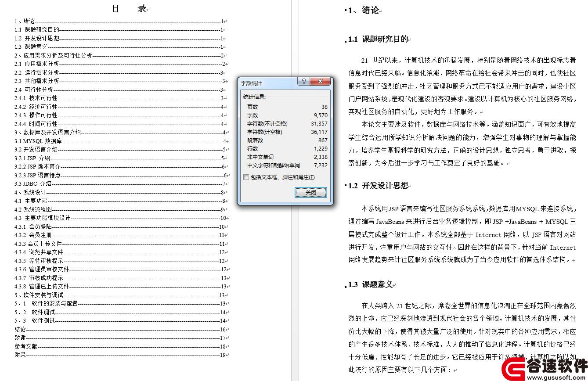The width and height of the screenshot is (588, 381).
Task: Open TOC entry 5.2 软件调试
Action: tap(122, 312)
